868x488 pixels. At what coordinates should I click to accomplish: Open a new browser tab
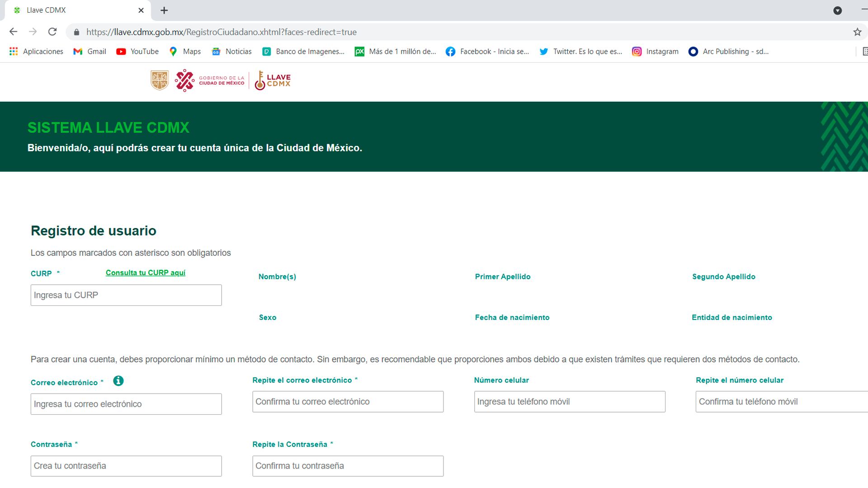tap(164, 10)
